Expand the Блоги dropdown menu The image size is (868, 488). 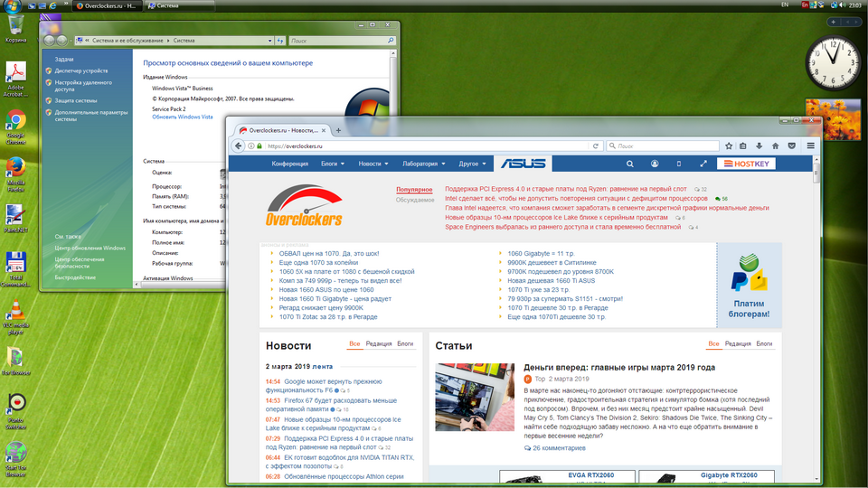pos(332,164)
